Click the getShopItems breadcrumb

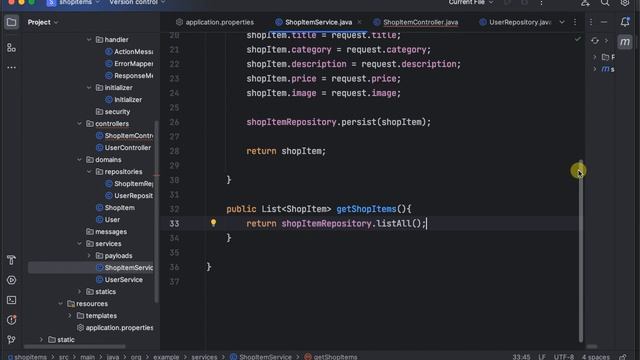331,357
